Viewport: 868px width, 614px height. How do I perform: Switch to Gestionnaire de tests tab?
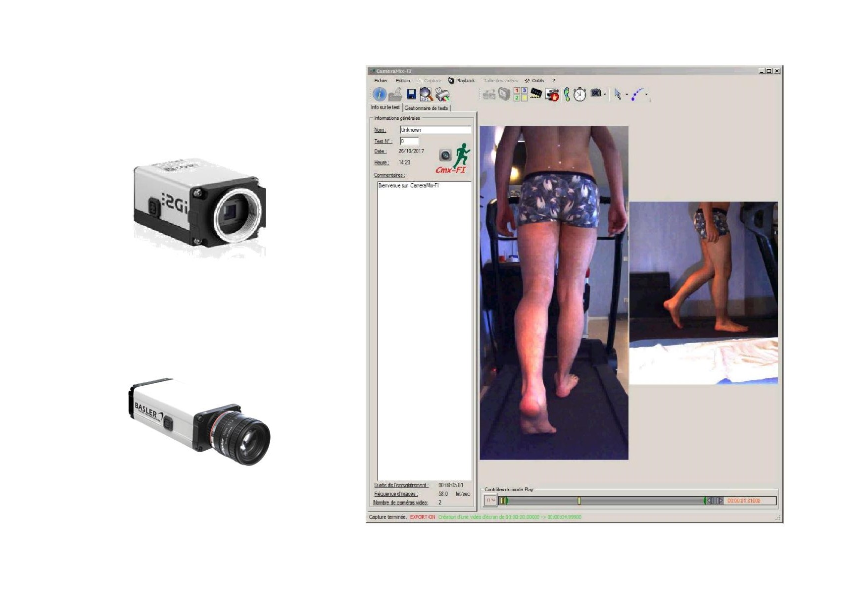[x=426, y=108]
